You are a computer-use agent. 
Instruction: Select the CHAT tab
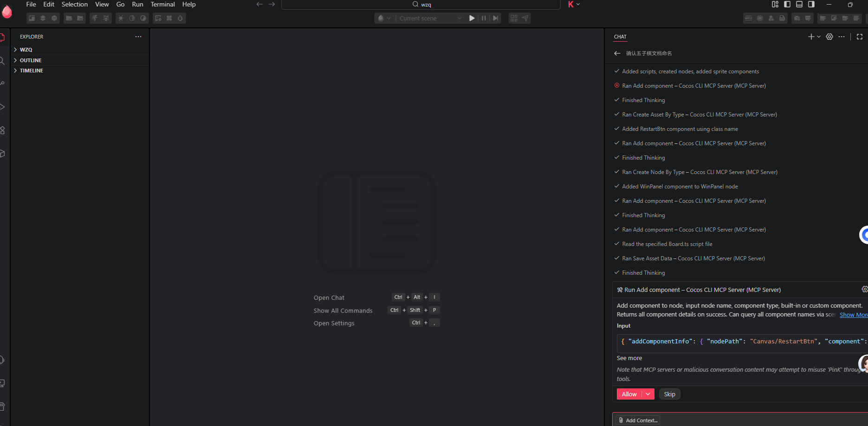click(620, 37)
